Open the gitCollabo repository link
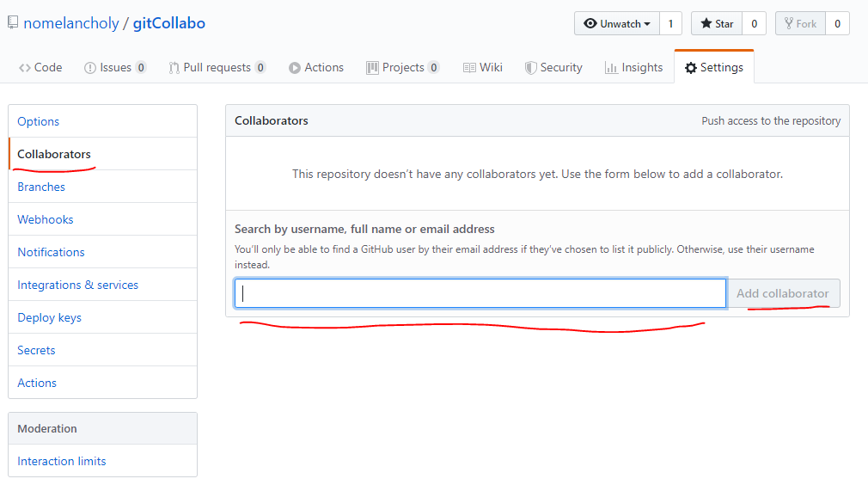Image resolution: width=868 pixels, height=485 pixels. coord(168,23)
